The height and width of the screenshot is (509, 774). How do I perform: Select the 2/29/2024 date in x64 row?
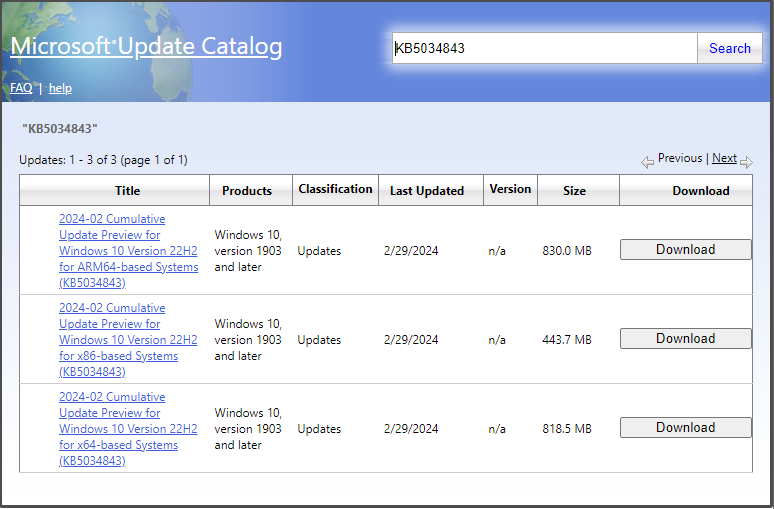tap(411, 429)
